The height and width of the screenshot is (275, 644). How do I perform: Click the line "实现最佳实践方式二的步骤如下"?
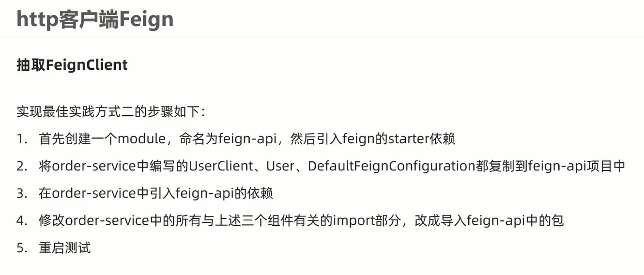click(111, 112)
